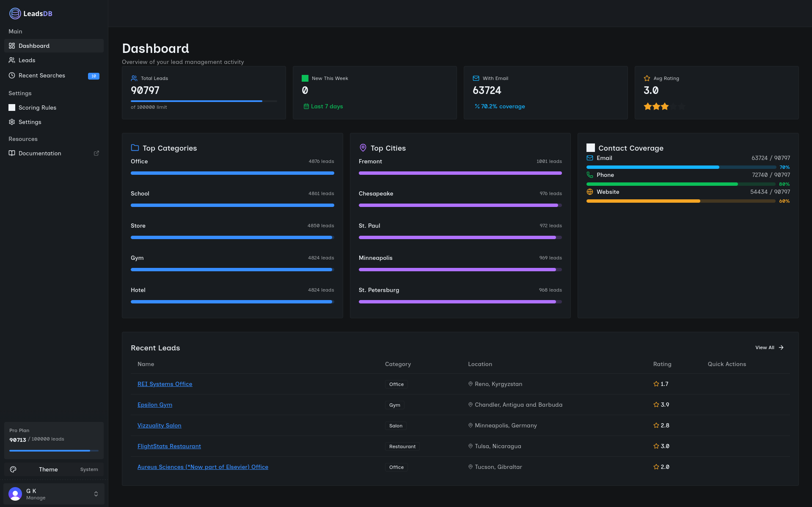
Task: Click View All in Recent Leads
Action: pyautogui.click(x=769, y=347)
